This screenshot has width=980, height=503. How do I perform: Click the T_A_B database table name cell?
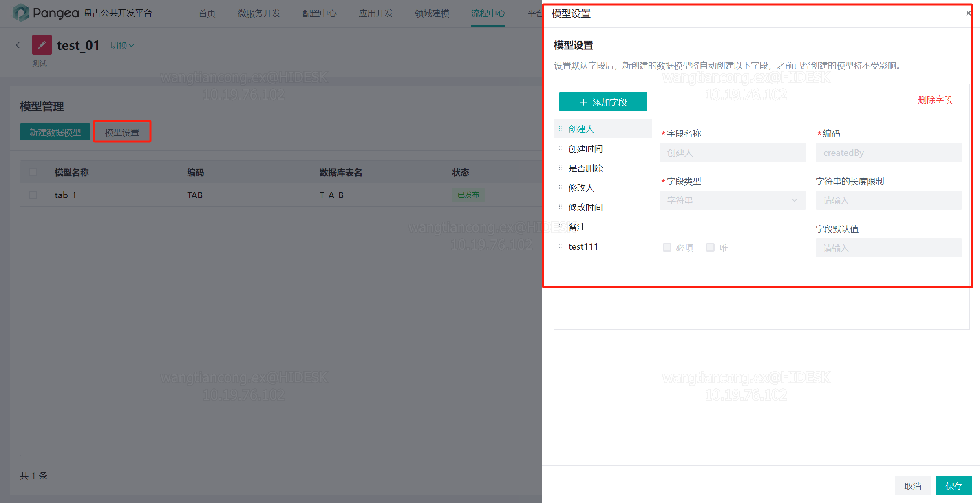click(x=331, y=195)
